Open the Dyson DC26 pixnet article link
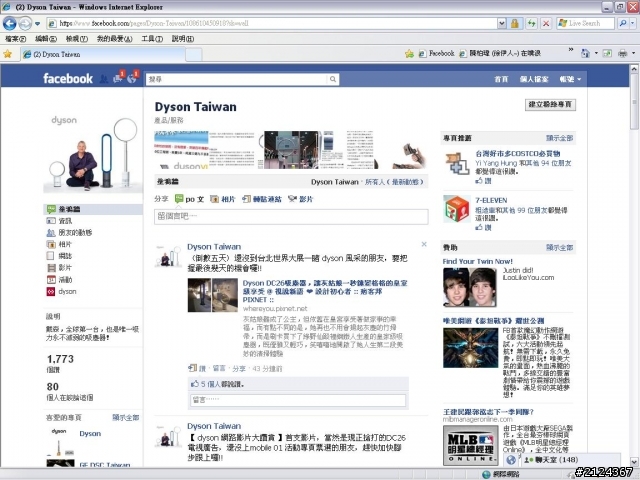 325,291
